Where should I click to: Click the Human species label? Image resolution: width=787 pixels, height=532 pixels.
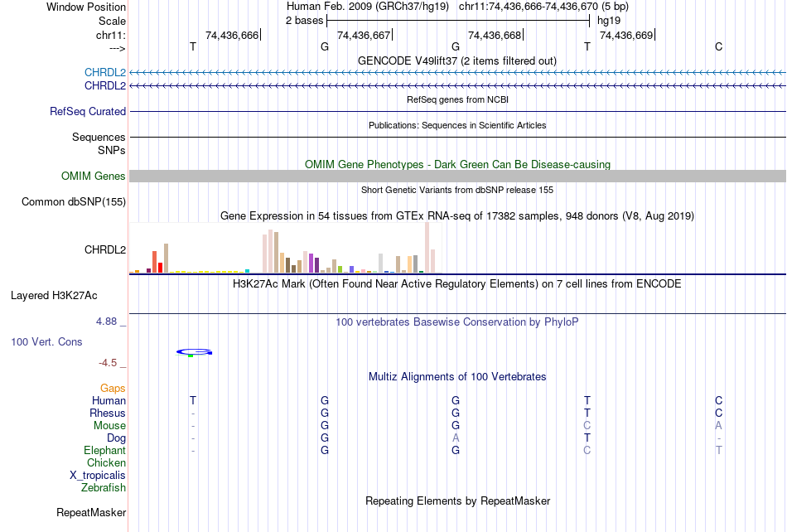pyautogui.click(x=109, y=400)
